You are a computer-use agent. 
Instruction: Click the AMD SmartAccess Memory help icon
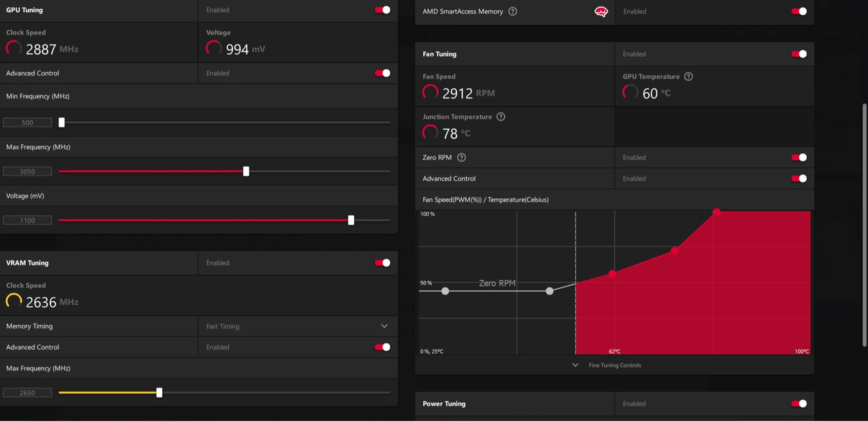coord(513,12)
